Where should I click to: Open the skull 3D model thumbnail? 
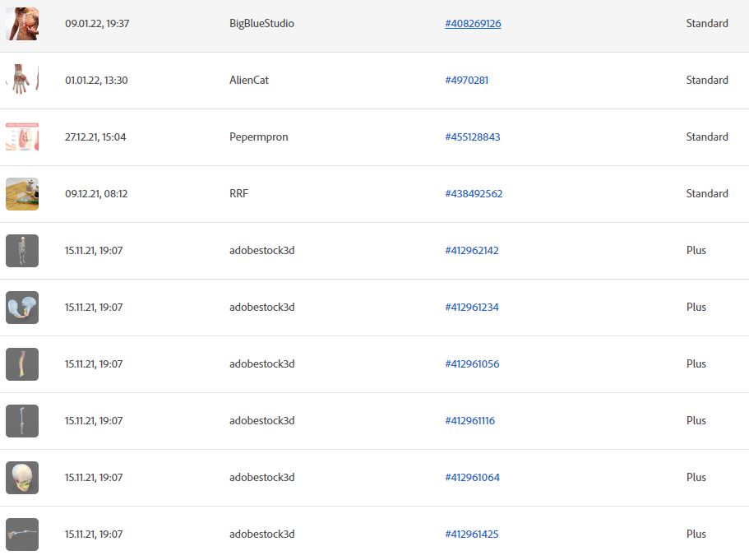pos(22,477)
